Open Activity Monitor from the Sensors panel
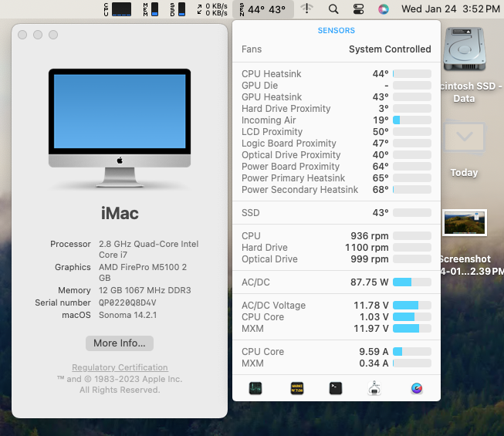504x436 pixels. pos(255,388)
